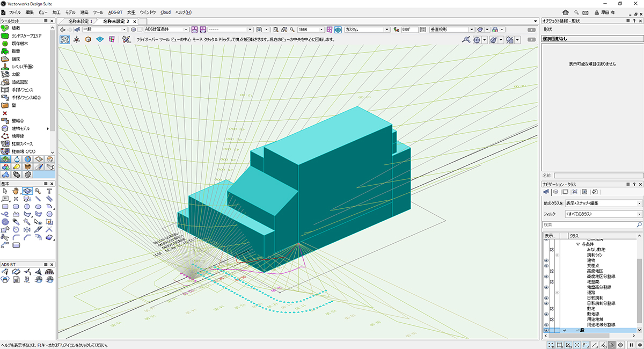644x349 pixels.
Task: Select the selection arrow tool in 基本 palette
Action: 5,191
